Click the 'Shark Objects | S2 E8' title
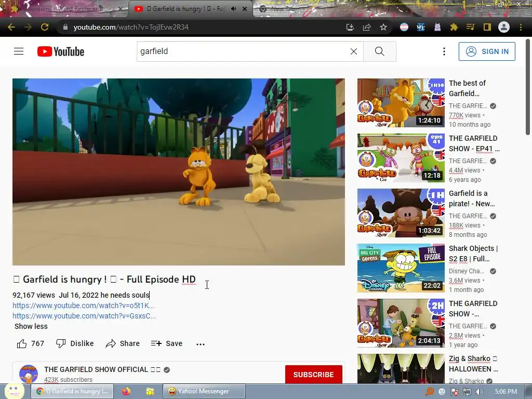 tap(473, 254)
